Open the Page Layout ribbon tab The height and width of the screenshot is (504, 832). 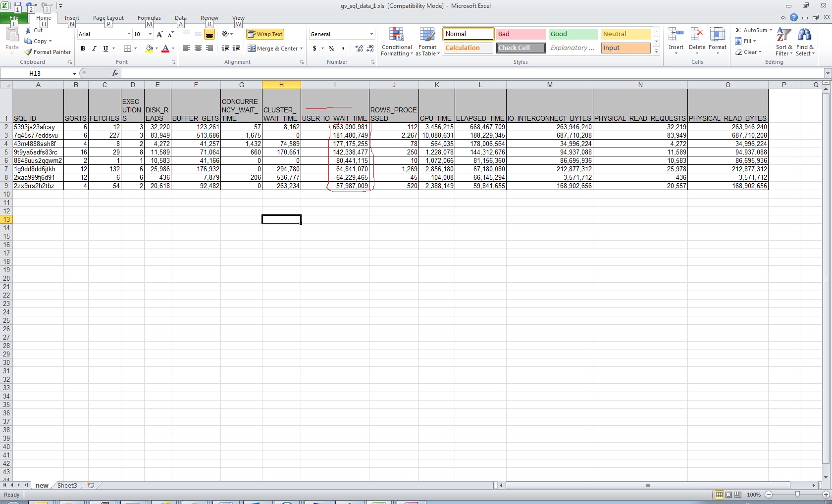tap(108, 18)
